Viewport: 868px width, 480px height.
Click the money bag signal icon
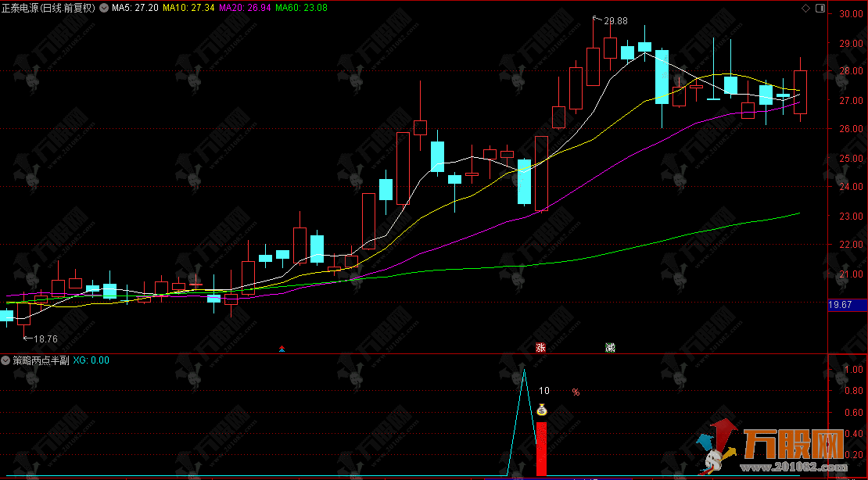[541, 410]
